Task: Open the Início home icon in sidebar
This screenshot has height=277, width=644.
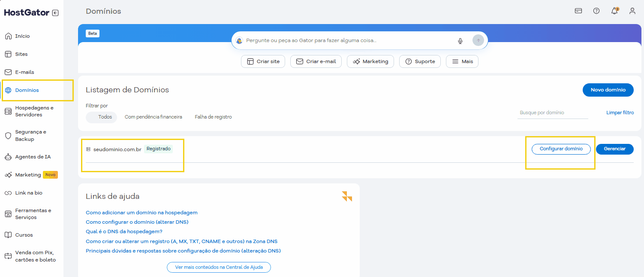Action: (x=8, y=36)
